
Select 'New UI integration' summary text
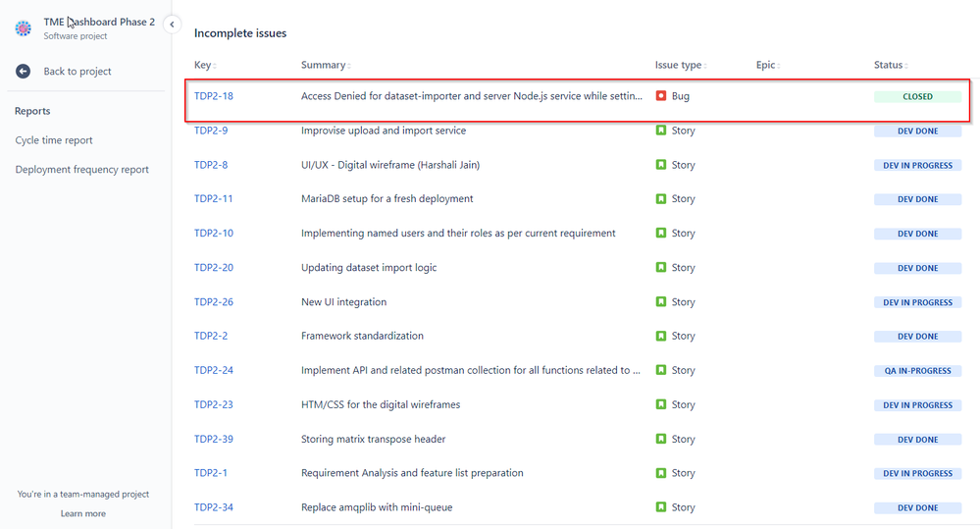tap(343, 302)
